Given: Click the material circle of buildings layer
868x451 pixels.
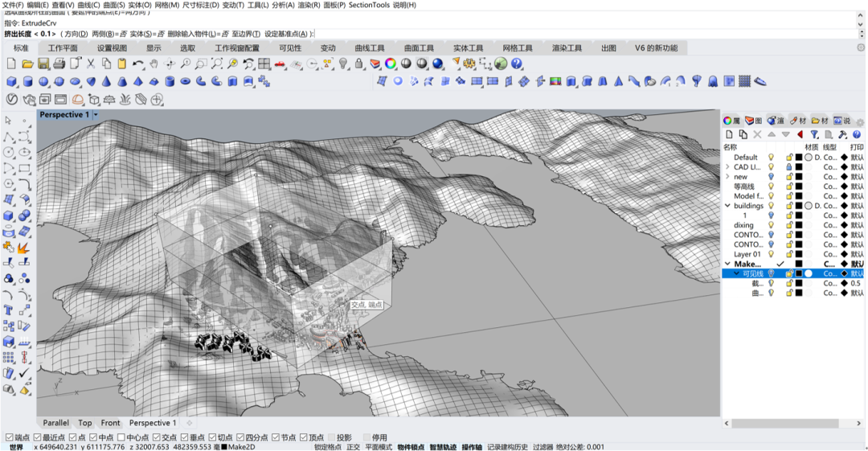Looking at the screenshot, I should click(809, 206).
